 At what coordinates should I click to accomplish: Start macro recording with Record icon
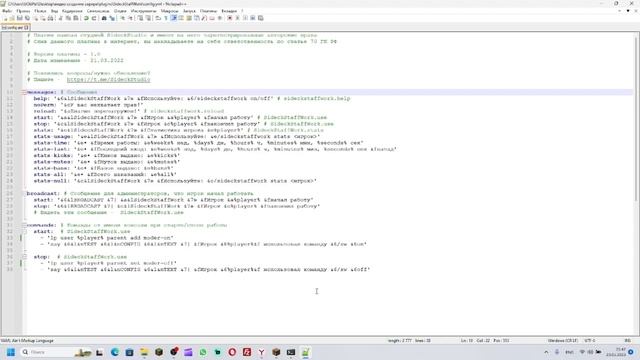pyautogui.click(x=229, y=18)
